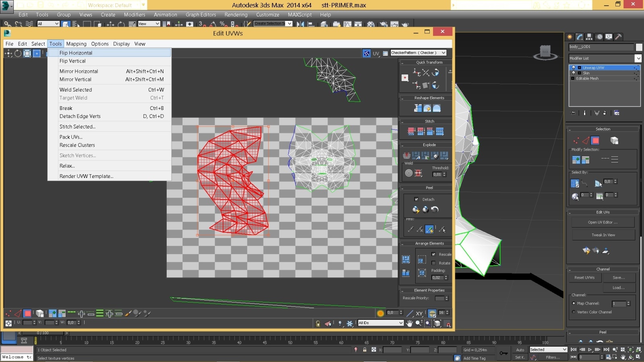
Task: Select Vertex subobject mode in Edit UVWs bottom bar
Action: 8,313
